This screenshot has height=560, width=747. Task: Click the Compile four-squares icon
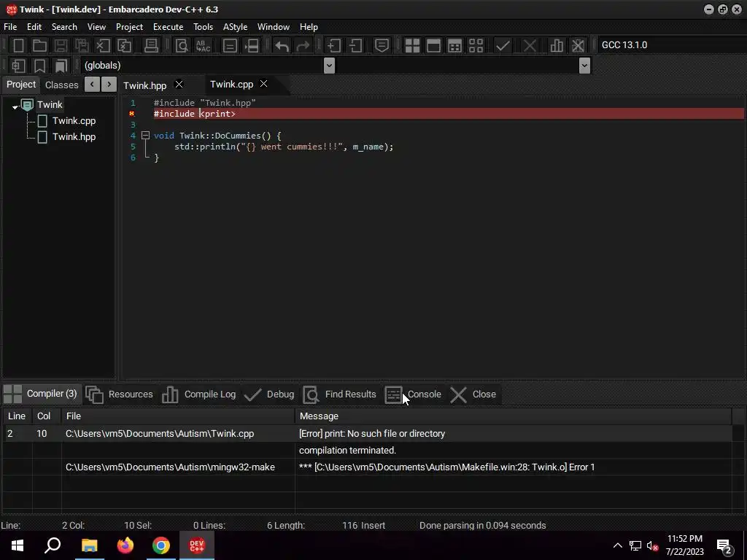click(412, 45)
